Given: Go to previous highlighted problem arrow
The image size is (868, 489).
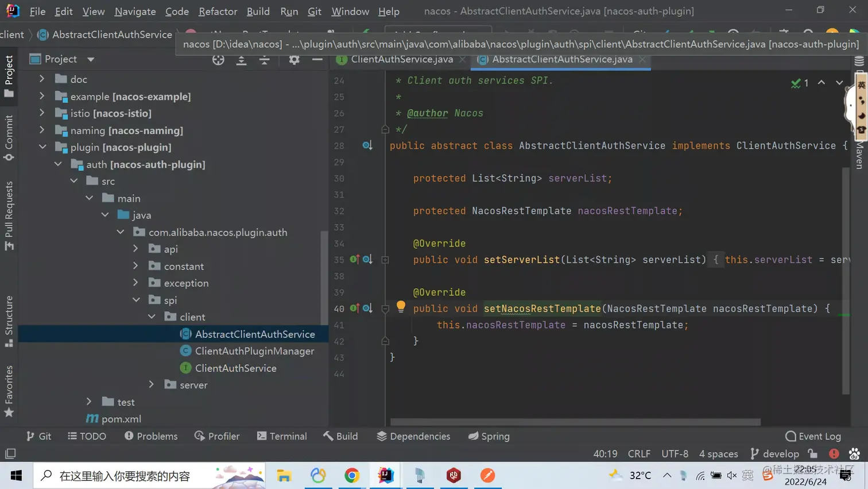Looking at the screenshot, I should tap(821, 83).
